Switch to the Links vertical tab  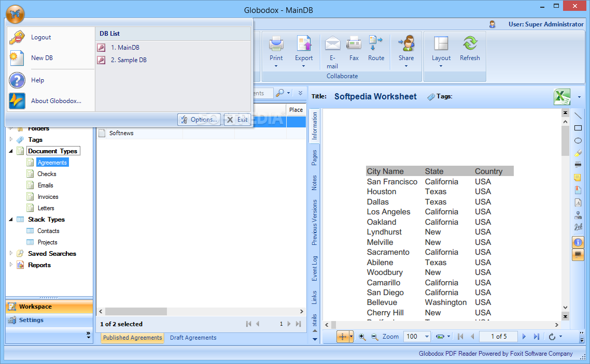click(314, 297)
